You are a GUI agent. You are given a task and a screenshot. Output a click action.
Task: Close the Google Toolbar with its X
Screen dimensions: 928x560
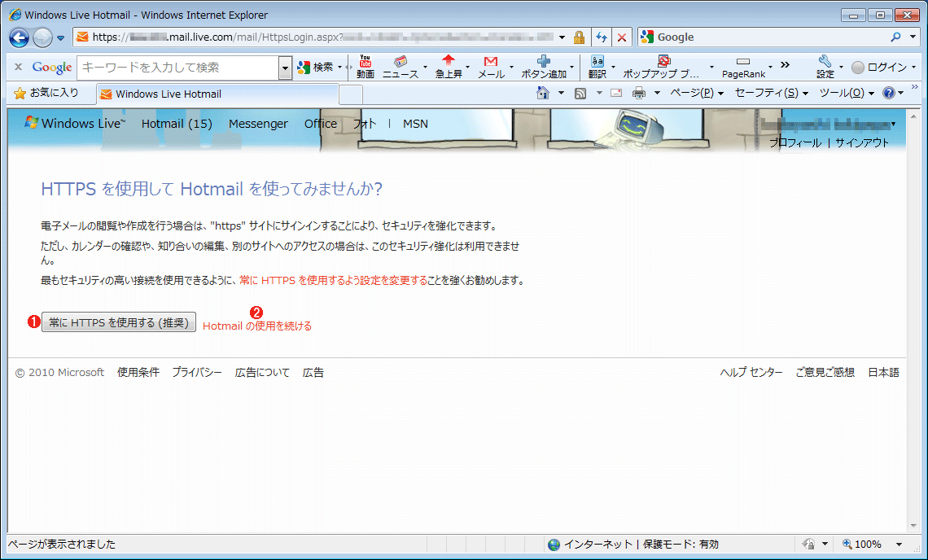(x=19, y=67)
